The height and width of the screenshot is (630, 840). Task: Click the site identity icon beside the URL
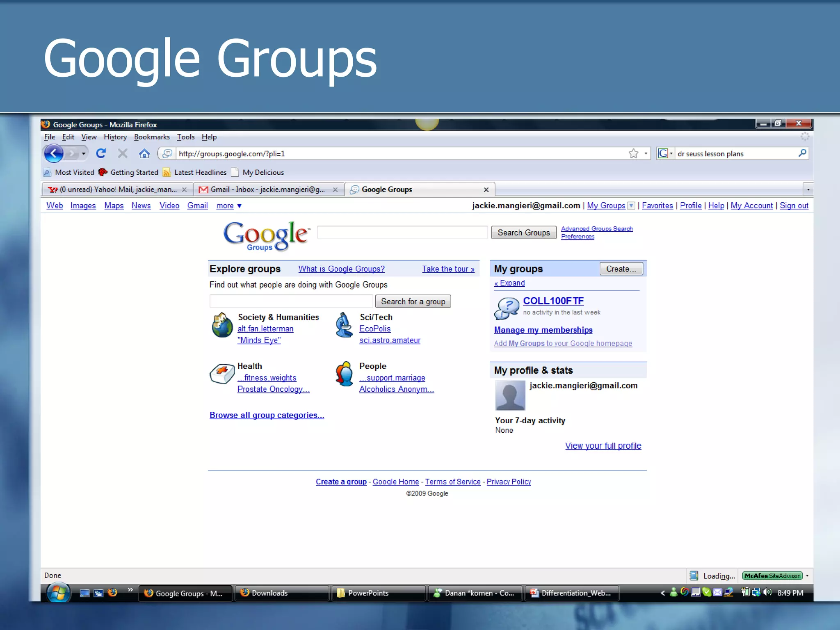pyautogui.click(x=167, y=153)
